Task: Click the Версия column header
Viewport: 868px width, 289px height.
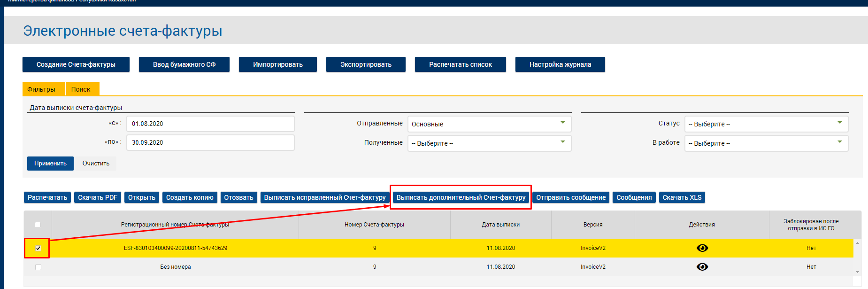Action: [593, 225]
